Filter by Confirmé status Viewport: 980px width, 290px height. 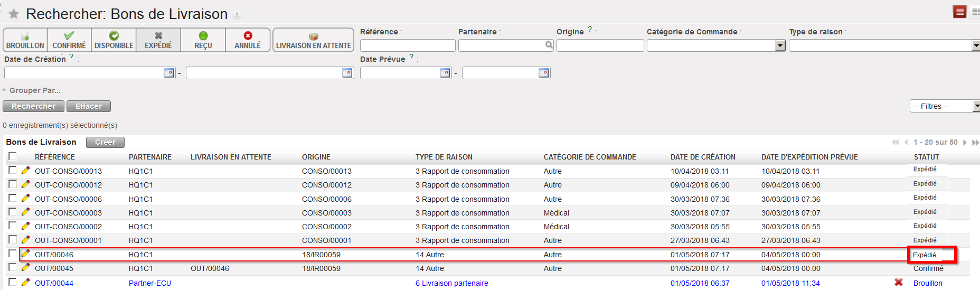(69, 40)
